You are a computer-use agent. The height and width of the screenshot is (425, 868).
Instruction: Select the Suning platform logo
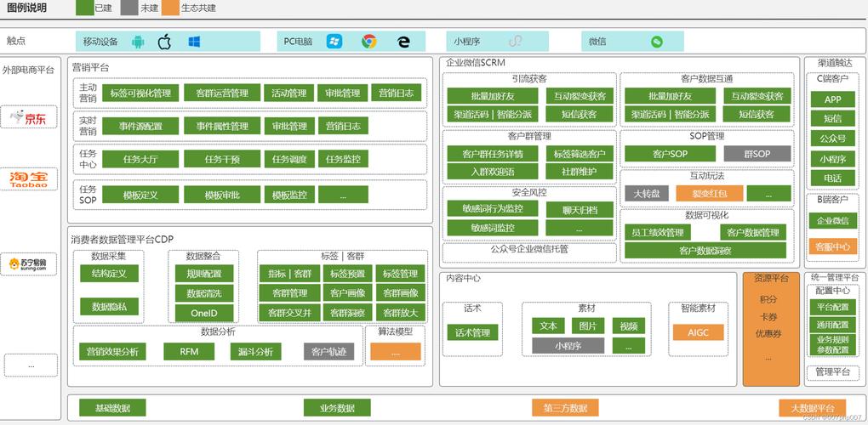(x=29, y=264)
